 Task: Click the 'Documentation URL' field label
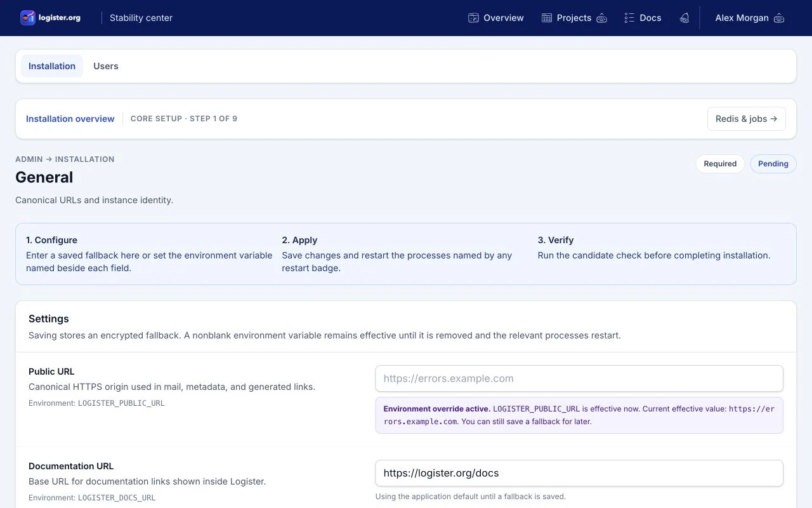click(x=71, y=466)
